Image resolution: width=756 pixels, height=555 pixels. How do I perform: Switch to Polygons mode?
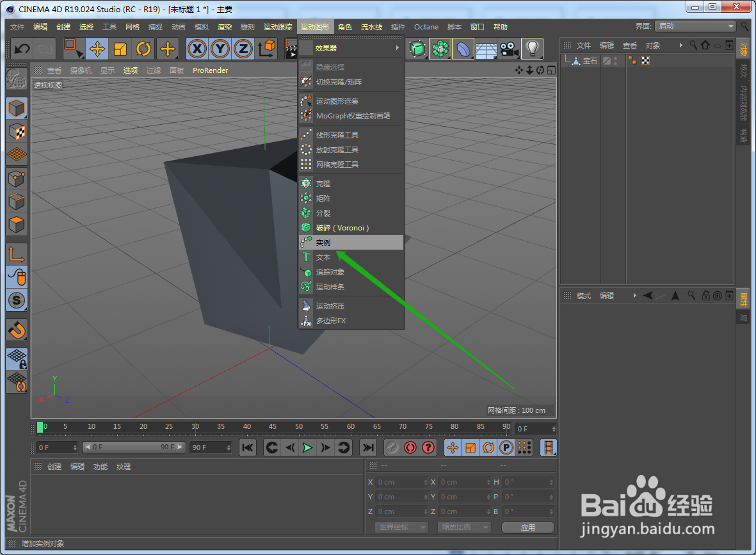pos(17,225)
